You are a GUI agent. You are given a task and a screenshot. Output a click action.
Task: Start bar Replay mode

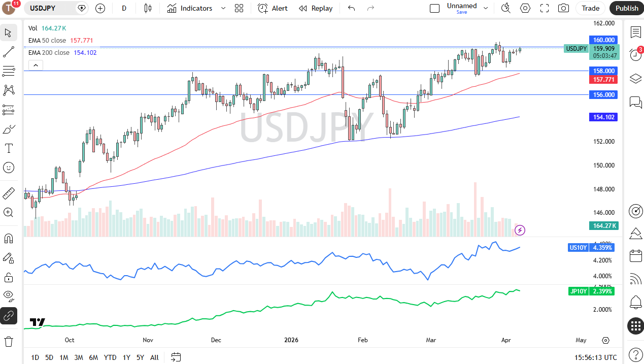316,8
